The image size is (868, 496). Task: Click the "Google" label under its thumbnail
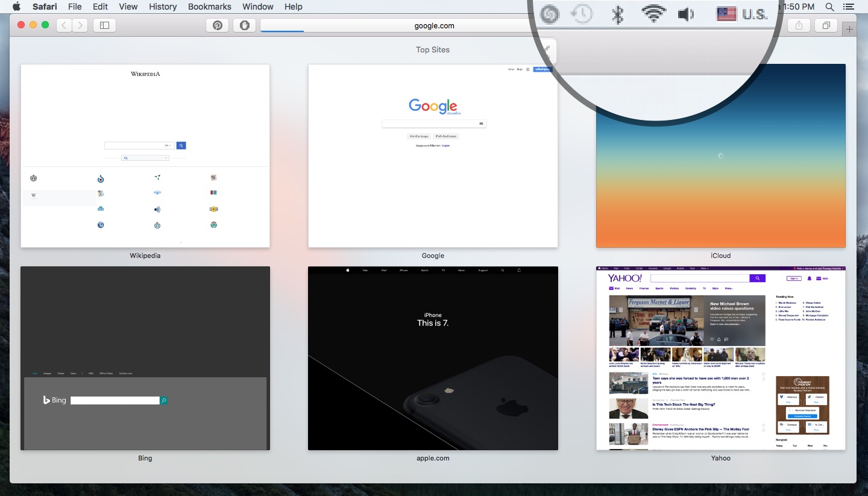point(433,256)
